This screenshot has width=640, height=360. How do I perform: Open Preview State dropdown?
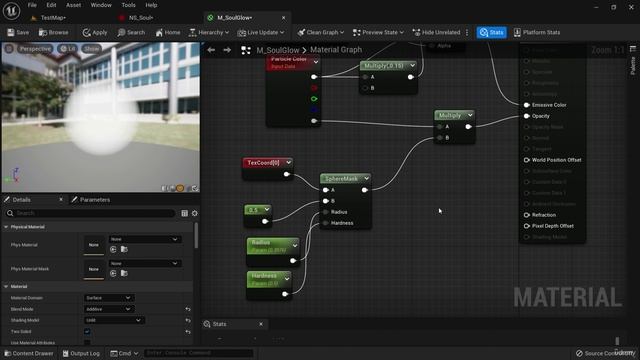(x=378, y=32)
